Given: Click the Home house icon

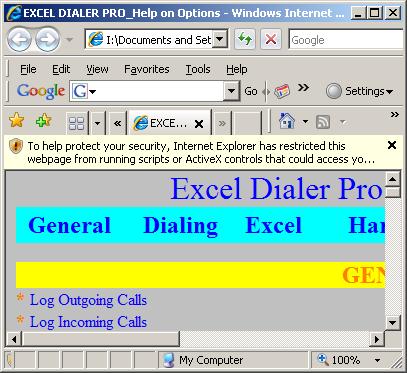Looking at the screenshot, I should 287,121.
